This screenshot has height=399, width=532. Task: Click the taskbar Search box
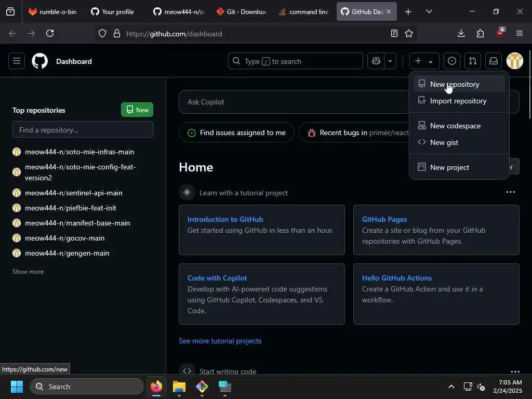[x=87, y=387]
